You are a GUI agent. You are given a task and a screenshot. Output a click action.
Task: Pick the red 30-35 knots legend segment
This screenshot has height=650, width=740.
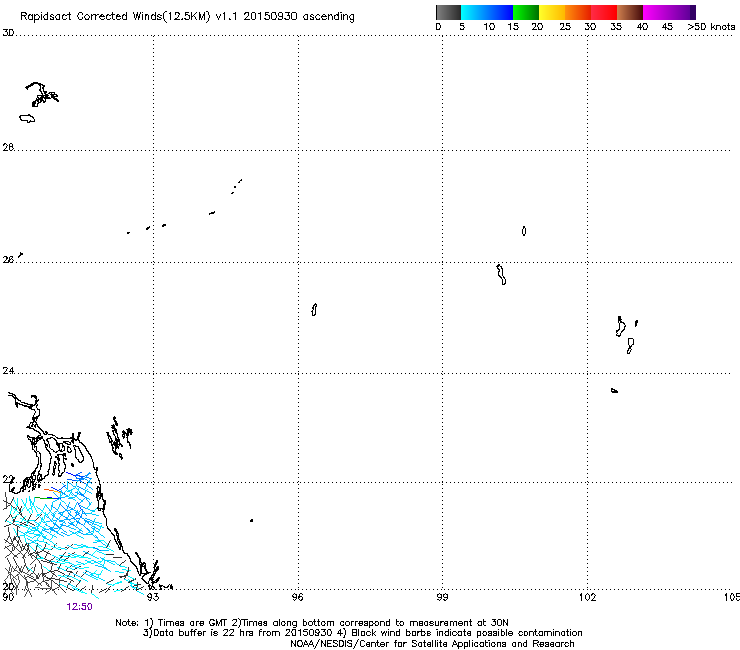[604, 12]
